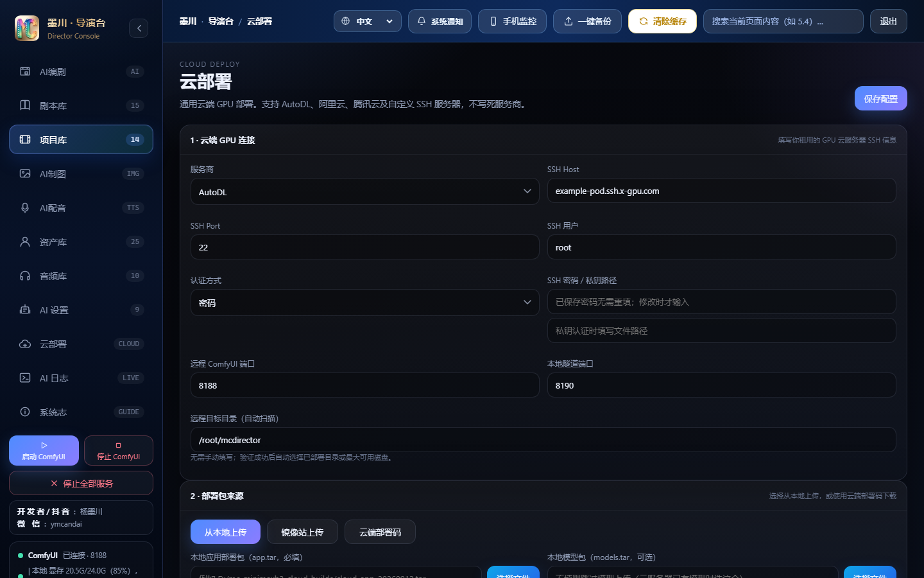Viewport: 924px width, 578px height.
Task: Click the SSH password input field
Action: coord(721,302)
